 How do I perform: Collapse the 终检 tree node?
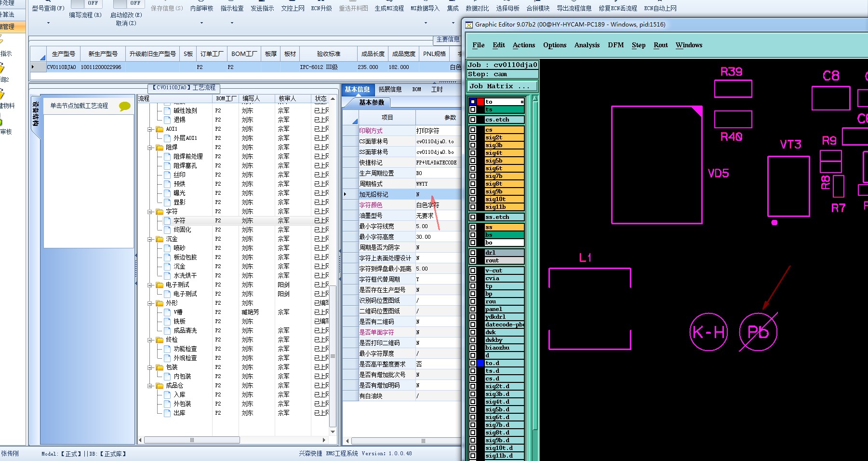tap(150, 340)
